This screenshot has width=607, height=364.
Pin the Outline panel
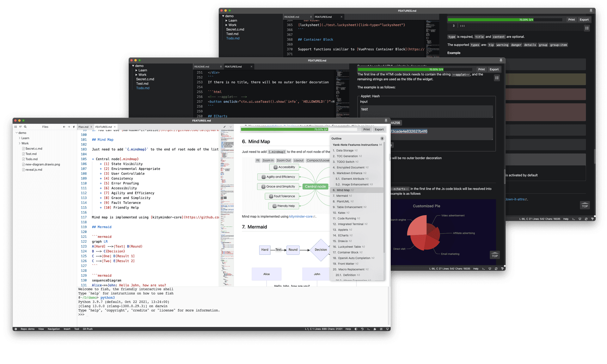382,138
